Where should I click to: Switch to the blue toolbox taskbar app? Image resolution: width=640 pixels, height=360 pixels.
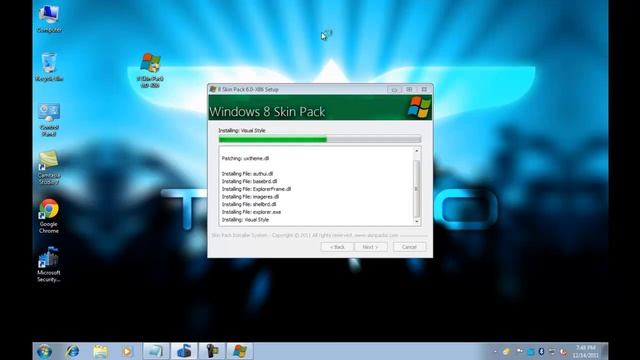click(184, 351)
